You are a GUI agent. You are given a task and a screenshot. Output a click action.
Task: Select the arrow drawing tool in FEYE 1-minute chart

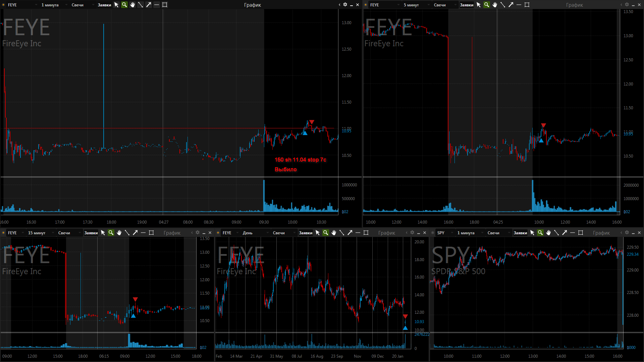(x=149, y=5)
